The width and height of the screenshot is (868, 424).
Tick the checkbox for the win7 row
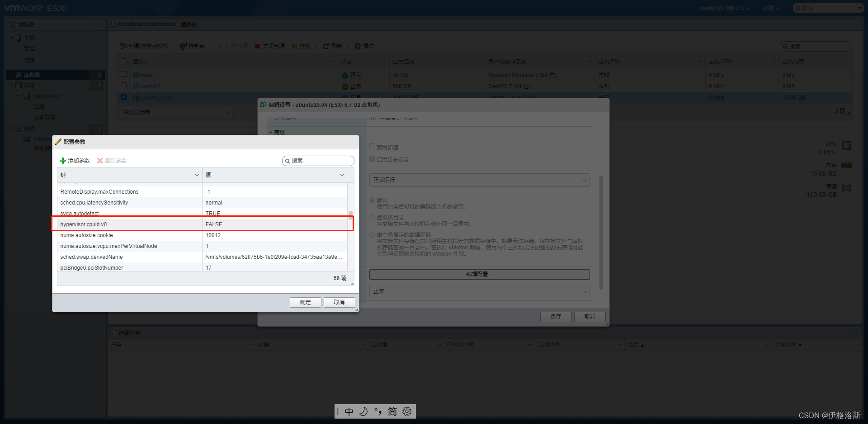click(124, 74)
